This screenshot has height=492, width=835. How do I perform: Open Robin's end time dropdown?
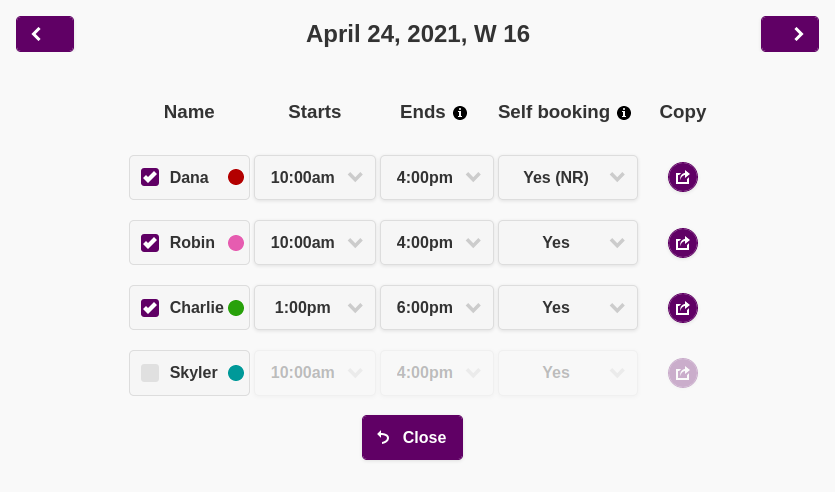coord(437,243)
